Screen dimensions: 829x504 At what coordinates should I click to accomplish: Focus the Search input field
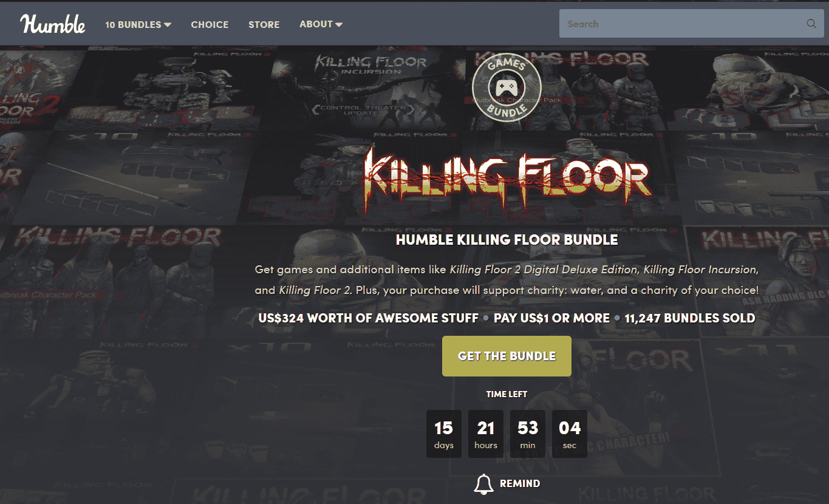tap(680, 24)
